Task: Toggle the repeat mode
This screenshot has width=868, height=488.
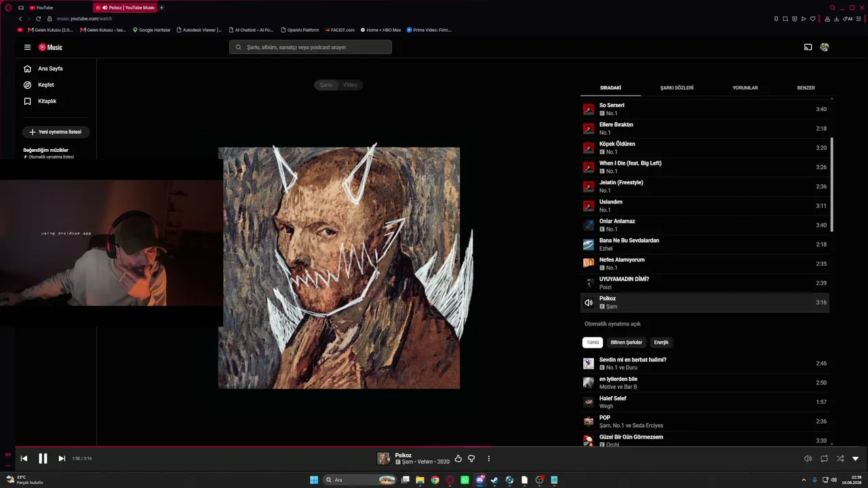Action: 824,459
